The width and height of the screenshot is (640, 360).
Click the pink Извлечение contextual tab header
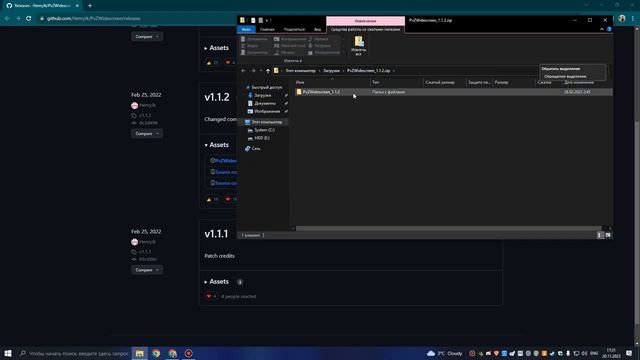pos(365,21)
